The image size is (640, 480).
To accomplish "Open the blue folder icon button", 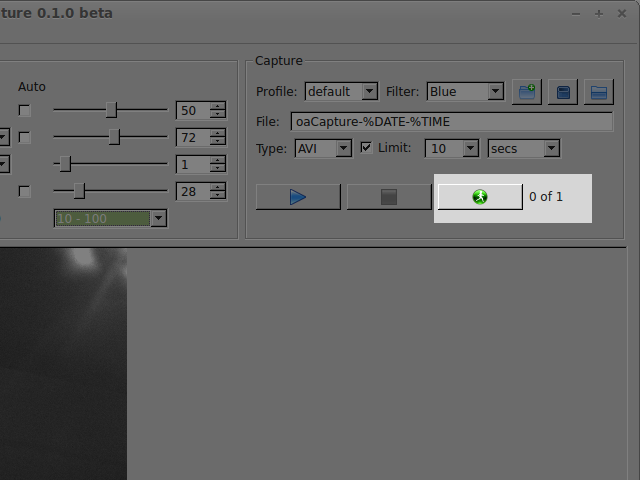I will [x=599, y=92].
